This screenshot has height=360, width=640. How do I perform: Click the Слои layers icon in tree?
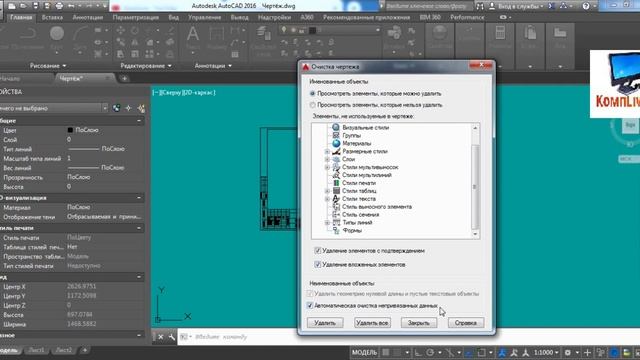point(336,159)
